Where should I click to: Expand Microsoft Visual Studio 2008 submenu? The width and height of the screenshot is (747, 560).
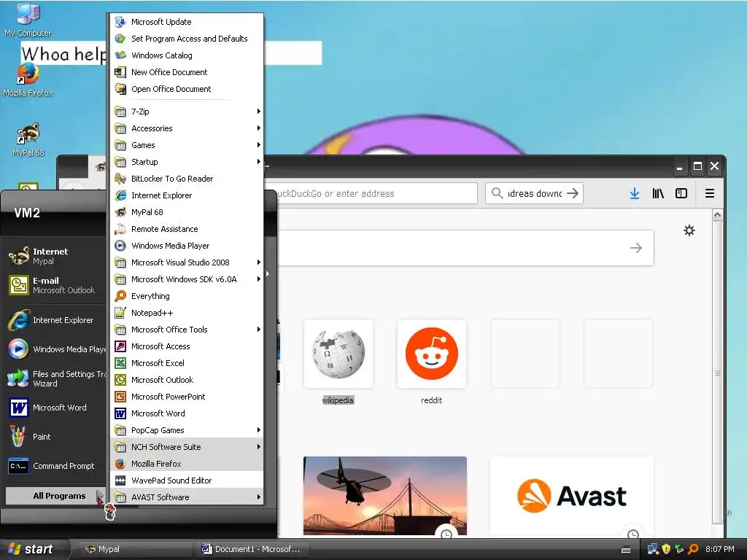point(187,262)
